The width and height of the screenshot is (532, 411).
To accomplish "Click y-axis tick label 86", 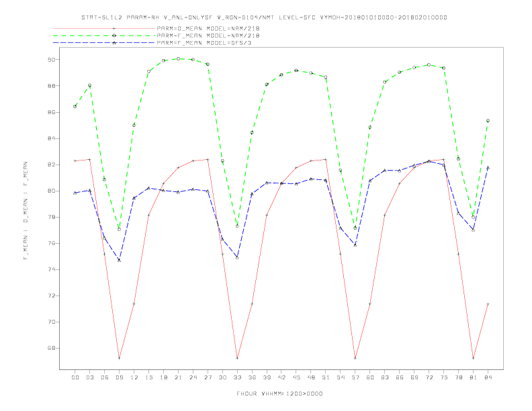I will [51, 112].
